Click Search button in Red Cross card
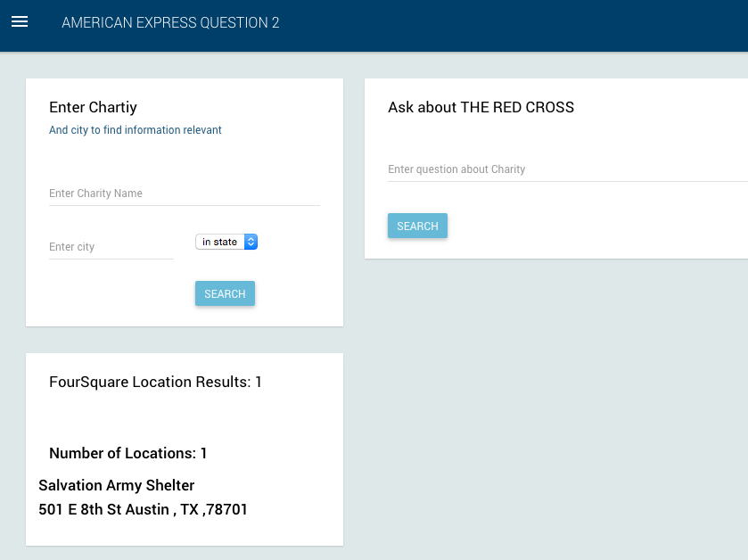Screen dimensions: 748x560 417,226
